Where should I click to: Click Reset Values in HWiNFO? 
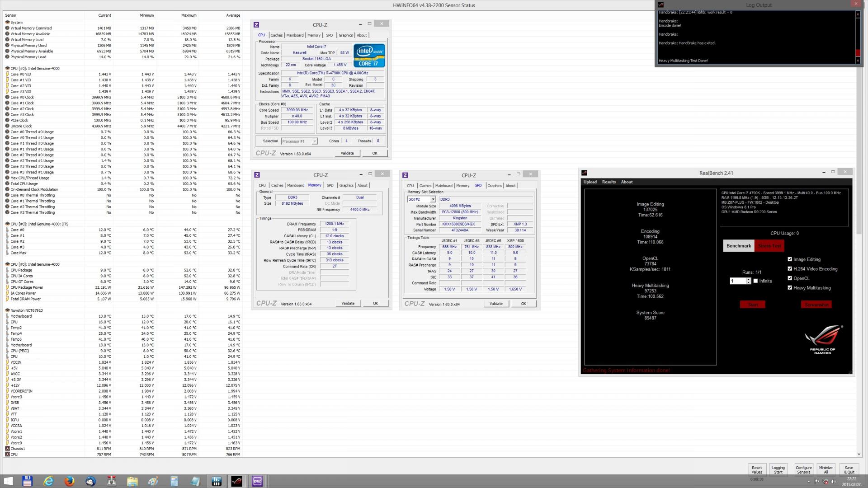pos(757,470)
